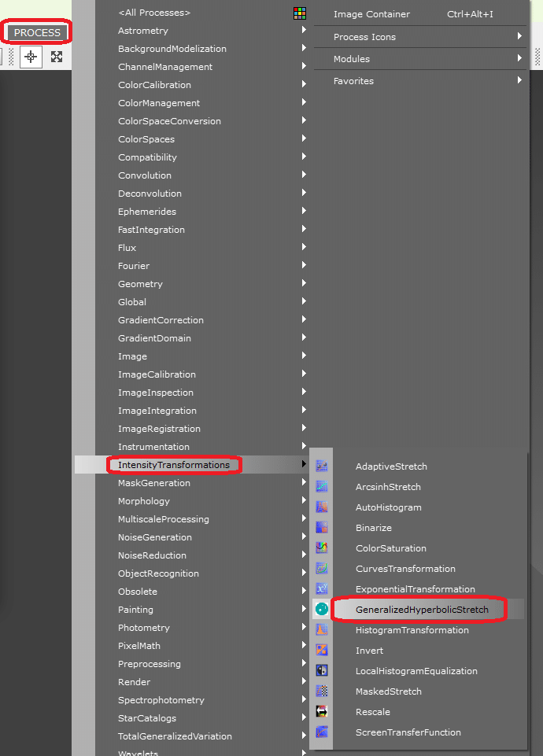Open the IntensityTransformations category
Screen dimensions: 543x756
click(174, 465)
